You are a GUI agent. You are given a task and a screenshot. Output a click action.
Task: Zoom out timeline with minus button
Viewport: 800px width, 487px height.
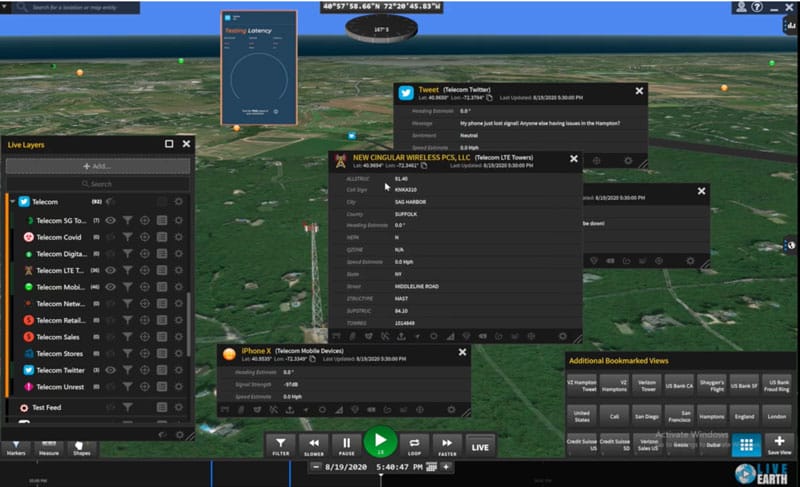pos(316,467)
